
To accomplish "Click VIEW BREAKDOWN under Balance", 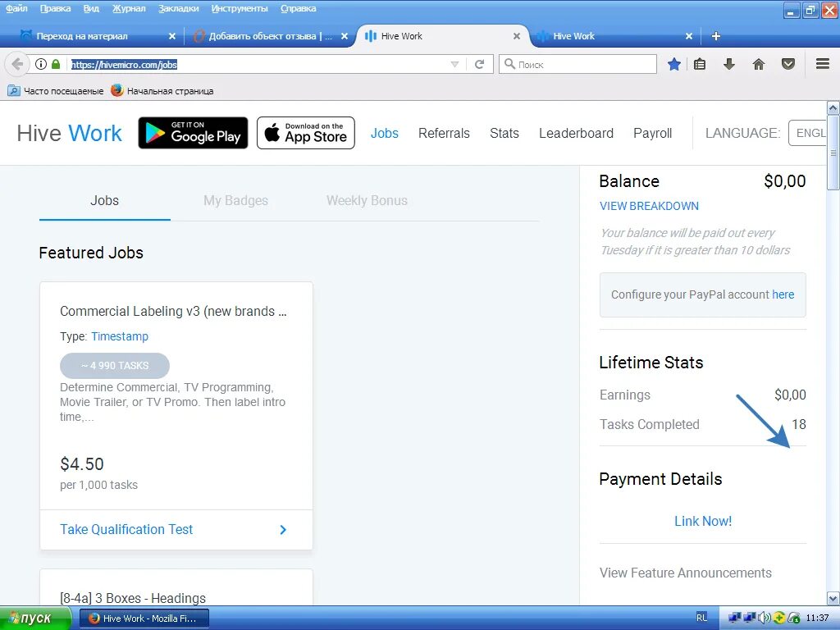I will (649, 206).
